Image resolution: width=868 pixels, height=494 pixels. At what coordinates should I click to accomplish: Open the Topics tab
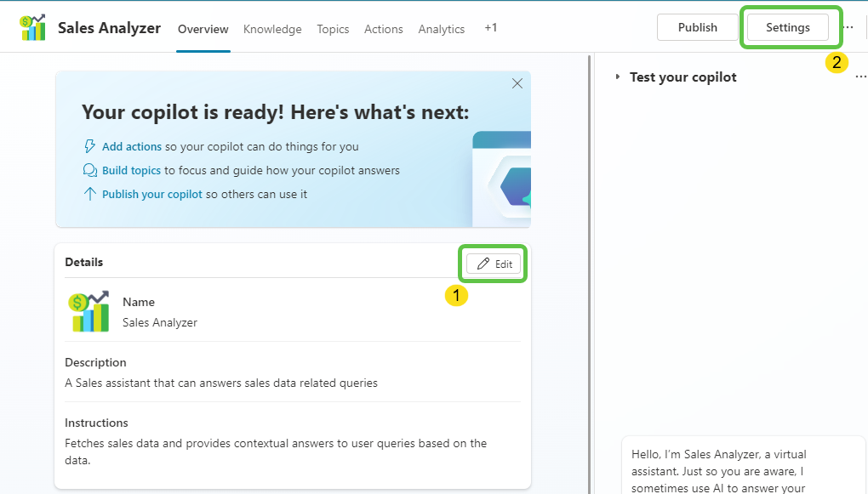pos(333,29)
